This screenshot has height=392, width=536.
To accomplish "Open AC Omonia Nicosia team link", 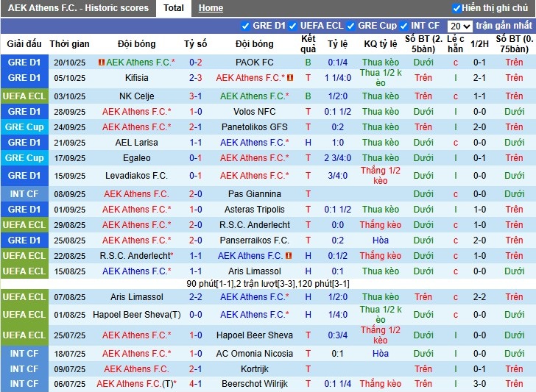I will [255, 354].
